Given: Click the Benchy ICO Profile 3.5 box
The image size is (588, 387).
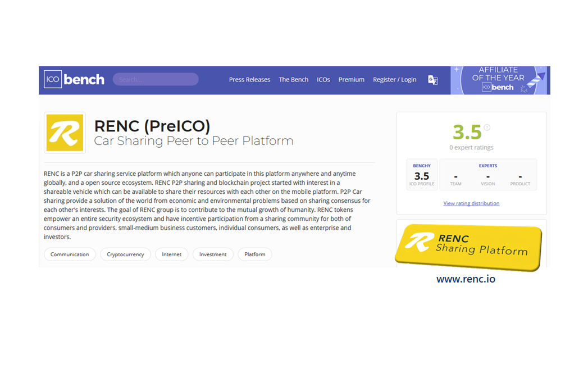Looking at the screenshot, I should pyautogui.click(x=422, y=175).
